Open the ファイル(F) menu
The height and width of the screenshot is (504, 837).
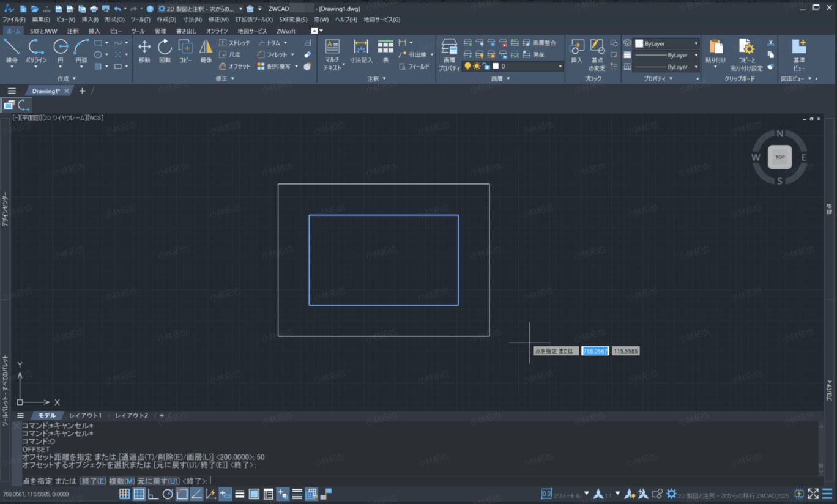pyautogui.click(x=14, y=20)
